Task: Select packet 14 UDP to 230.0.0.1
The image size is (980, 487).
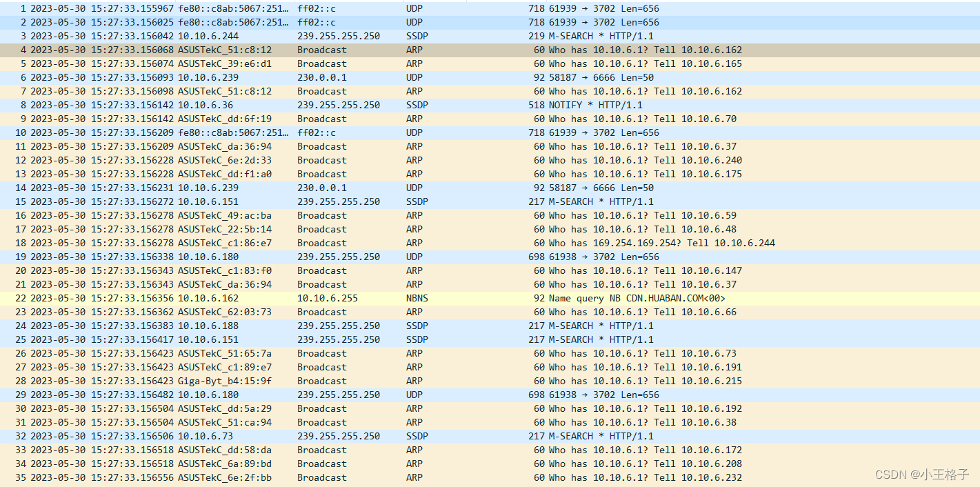Action: [490, 188]
